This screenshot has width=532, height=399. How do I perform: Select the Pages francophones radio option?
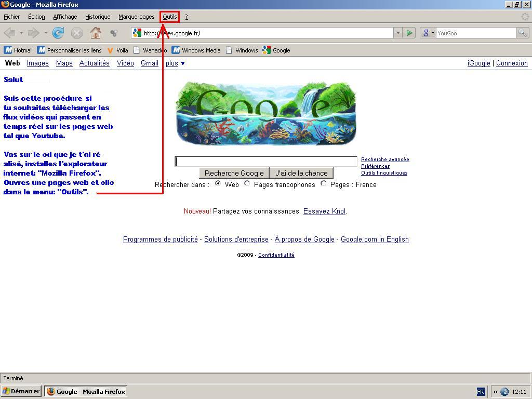click(x=247, y=183)
